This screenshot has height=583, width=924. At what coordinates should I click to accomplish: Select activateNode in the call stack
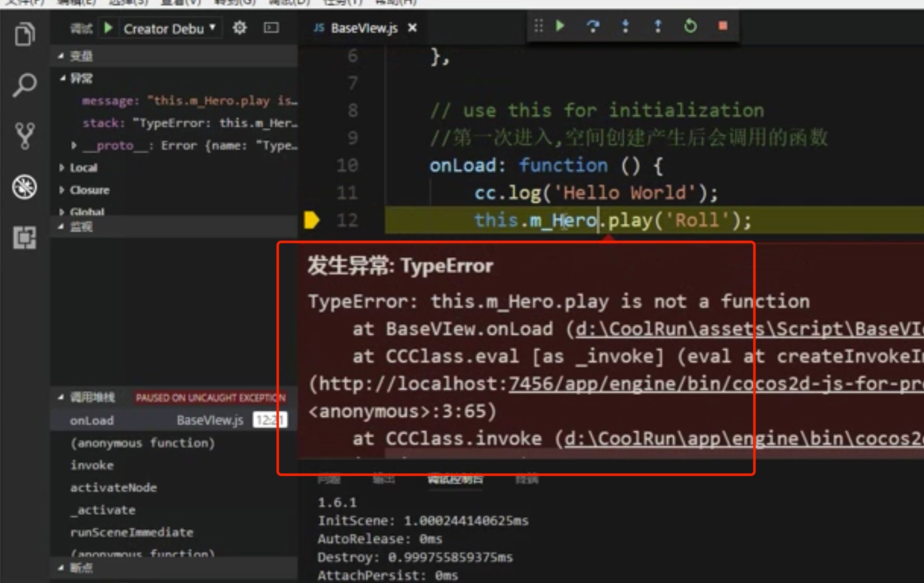113,488
